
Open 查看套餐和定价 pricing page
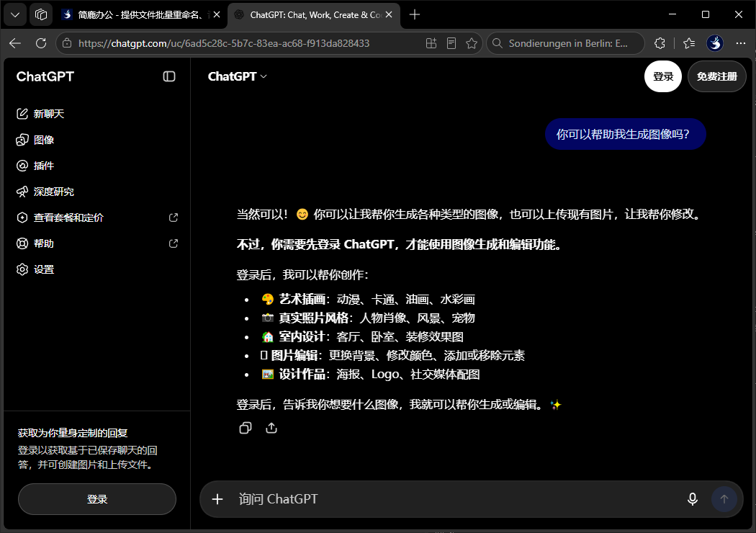[96, 218]
